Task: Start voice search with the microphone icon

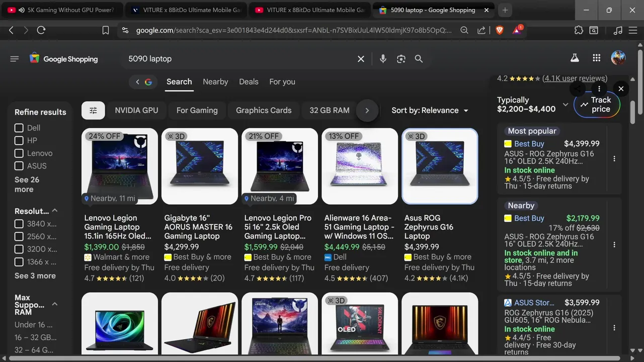Action: pos(383,59)
